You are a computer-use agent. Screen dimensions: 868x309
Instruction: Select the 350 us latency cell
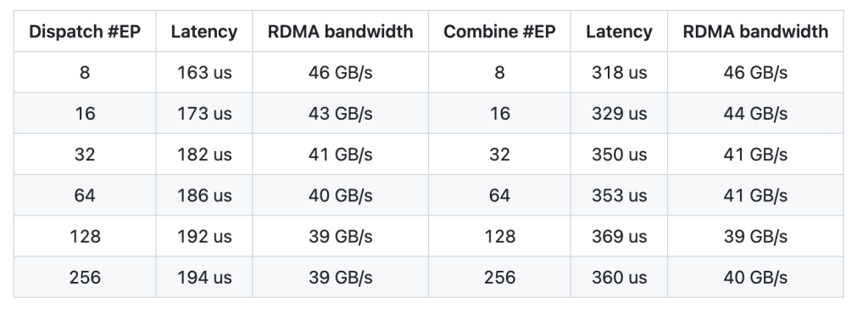coord(619,154)
